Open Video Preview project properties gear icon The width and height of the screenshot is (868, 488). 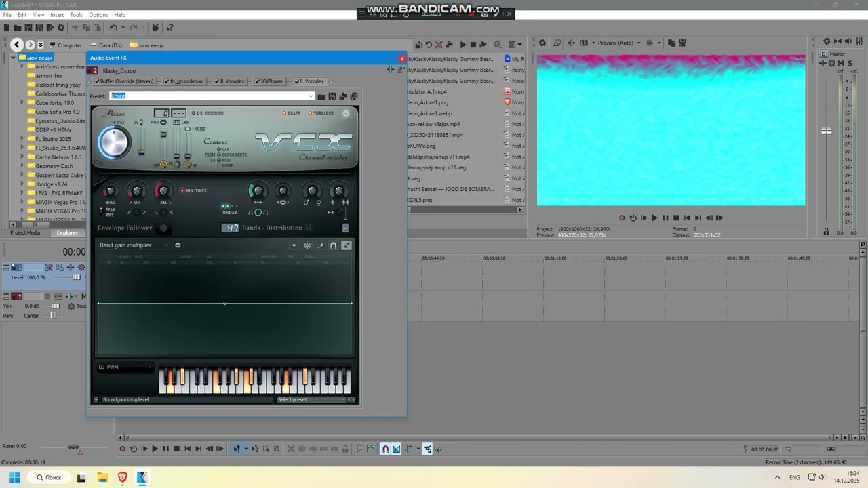pyautogui.click(x=542, y=43)
